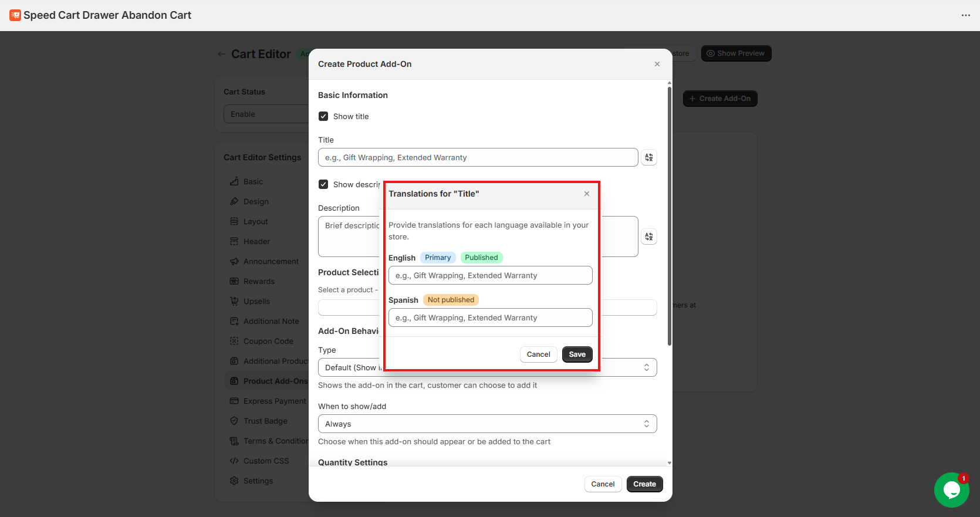The height and width of the screenshot is (517, 980).
Task: Expand the Type dropdown arrows
Action: click(646, 367)
